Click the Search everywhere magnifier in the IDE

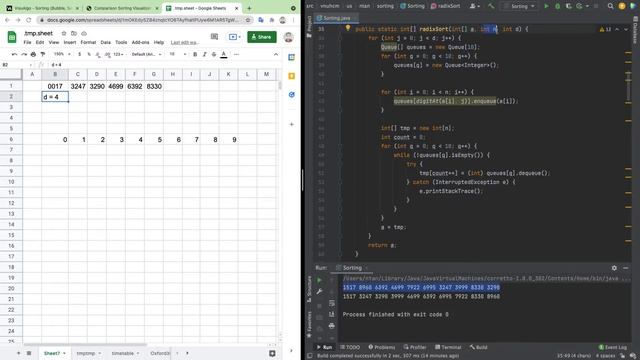point(610,6)
